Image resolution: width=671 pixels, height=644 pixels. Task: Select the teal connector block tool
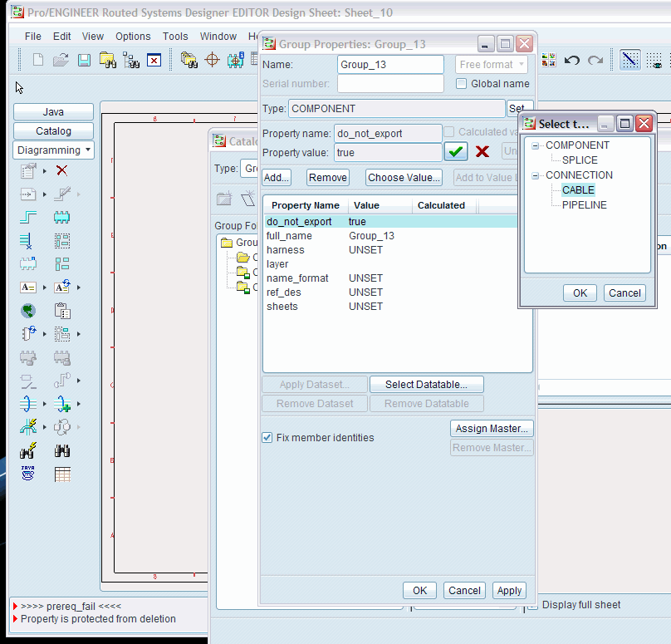(x=62, y=217)
